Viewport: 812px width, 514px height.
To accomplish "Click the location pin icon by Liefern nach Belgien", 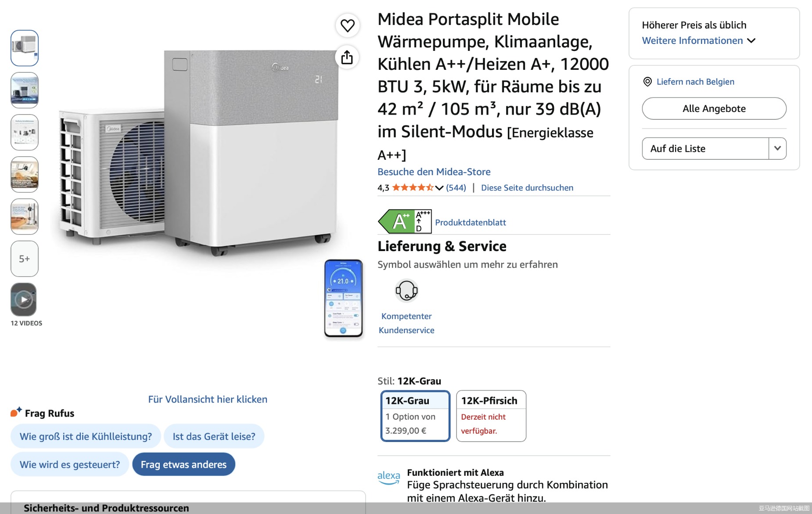I will click(647, 82).
